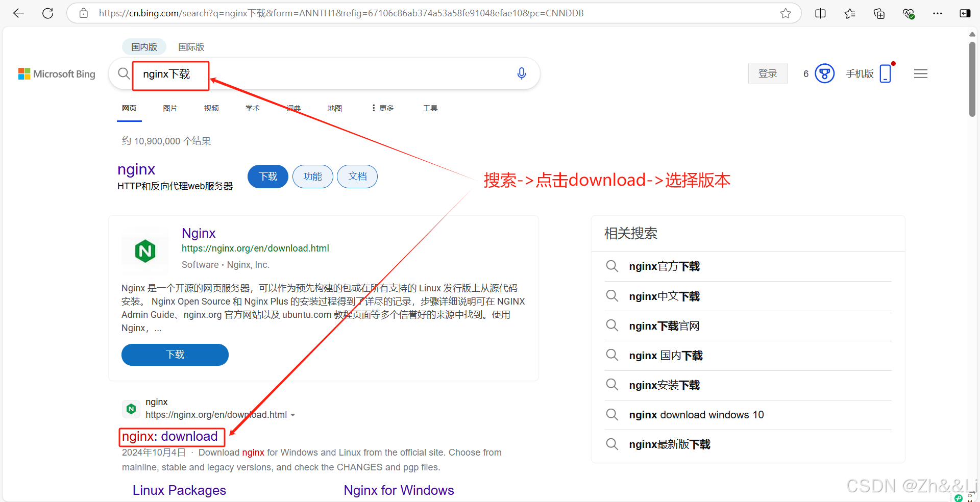
Task: Open the nginx: download result link
Action: (170, 437)
